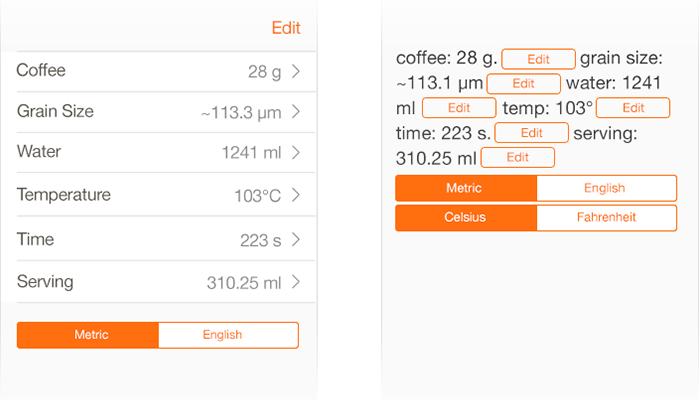Click Edit button after serving 310.25 ml
The image size is (700, 400).
[x=517, y=158]
